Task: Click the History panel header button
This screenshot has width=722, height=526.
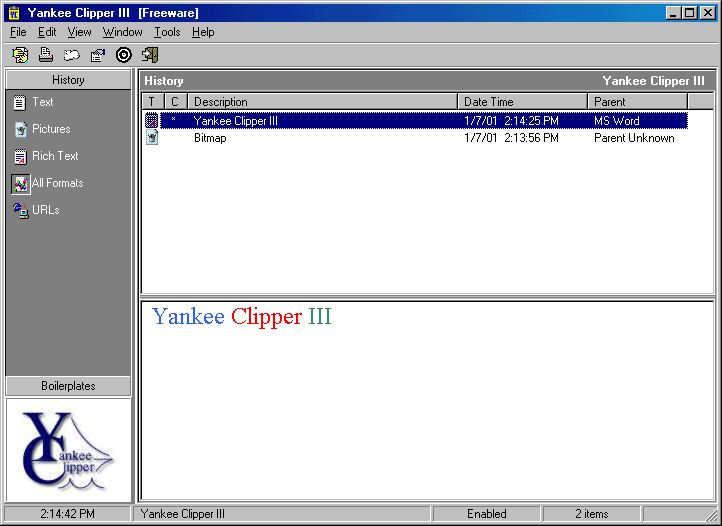Action: (68, 80)
